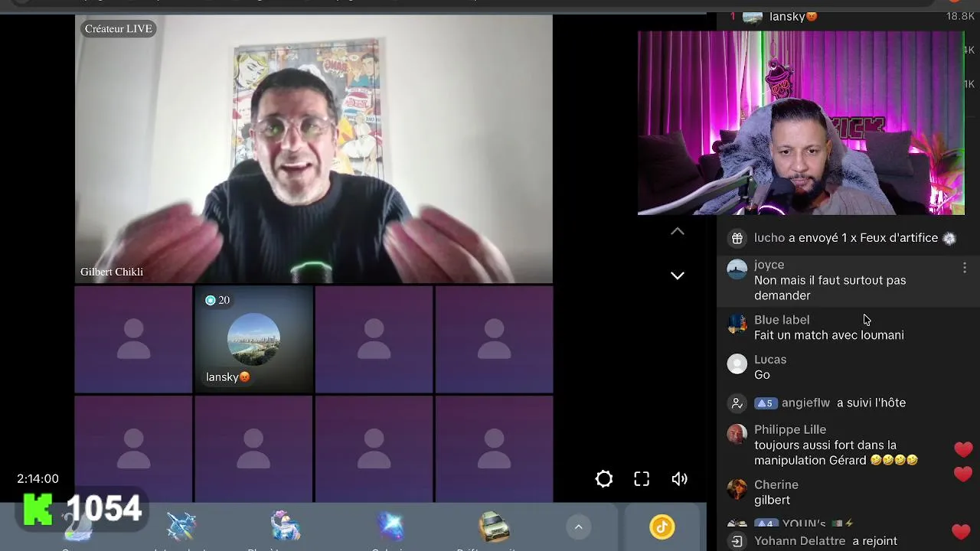This screenshot has height=551, width=980.
Task: Open options menu on joyce's comment
Action: pyautogui.click(x=965, y=268)
